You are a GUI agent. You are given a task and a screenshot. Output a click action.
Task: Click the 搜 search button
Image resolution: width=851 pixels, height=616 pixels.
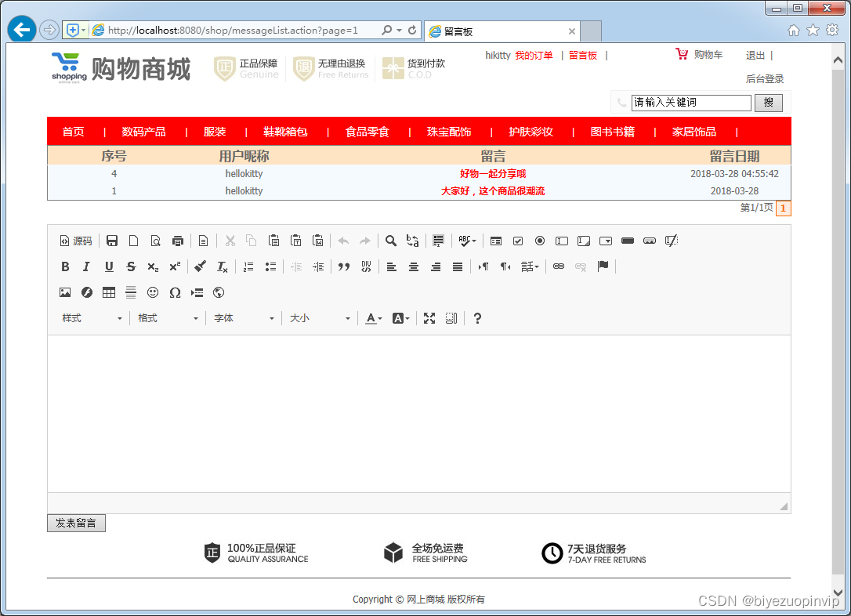769,103
